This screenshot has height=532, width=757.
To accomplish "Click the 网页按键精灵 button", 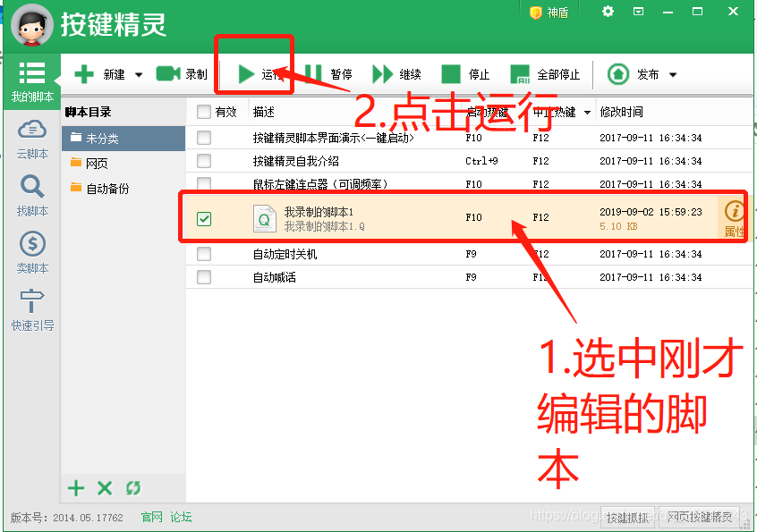I will pos(700,517).
